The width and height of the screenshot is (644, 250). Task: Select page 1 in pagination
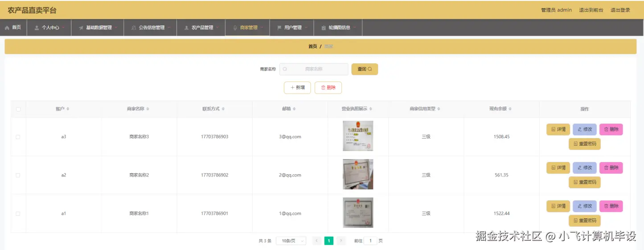pos(329,241)
